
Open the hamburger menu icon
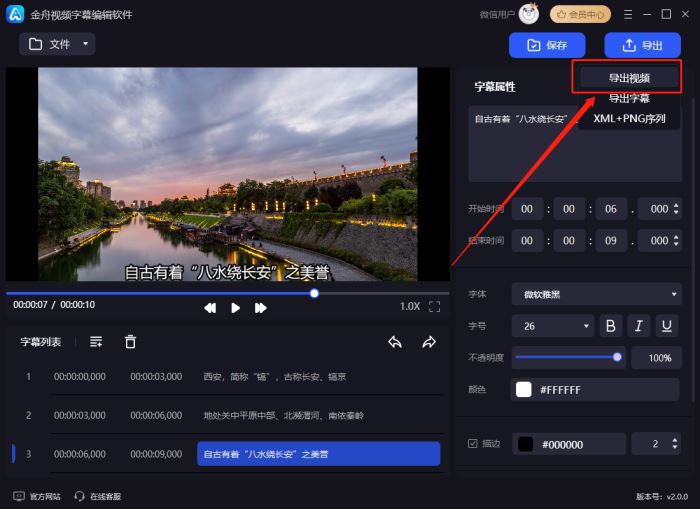628,15
